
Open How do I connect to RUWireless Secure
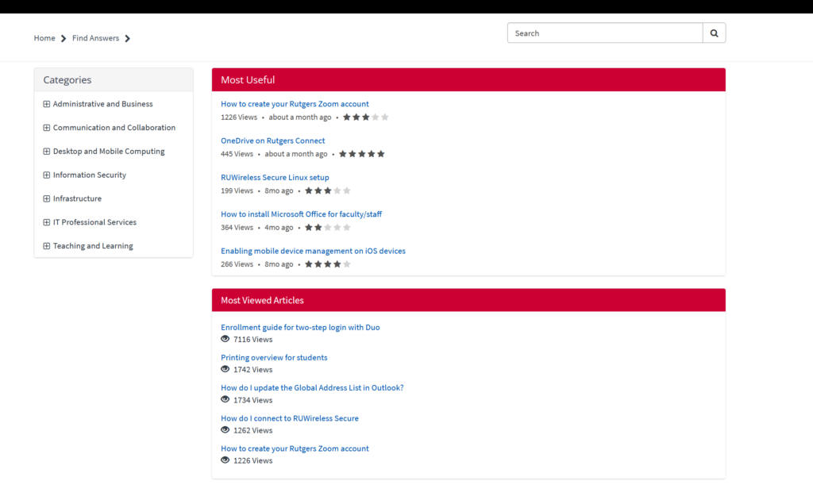289,418
